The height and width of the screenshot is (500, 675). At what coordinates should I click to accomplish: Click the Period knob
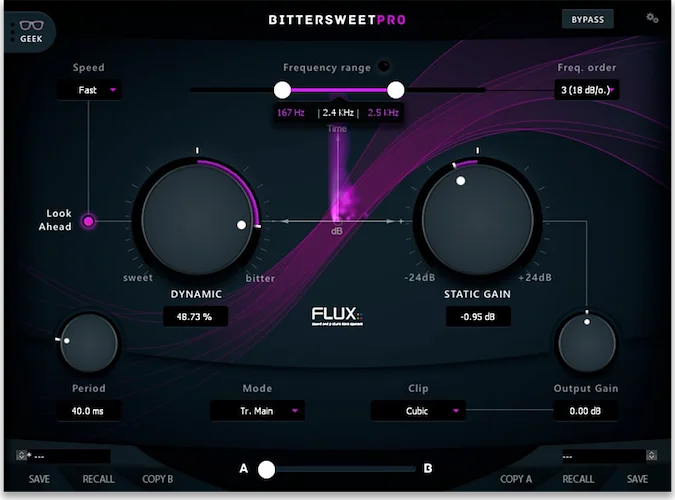coord(89,343)
